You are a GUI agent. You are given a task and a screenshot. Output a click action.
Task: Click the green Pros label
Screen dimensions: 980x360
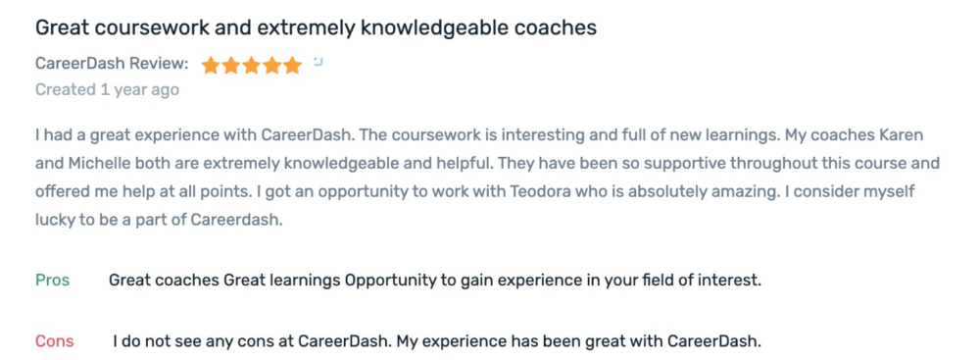pyautogui.click(x=53, y=281)
